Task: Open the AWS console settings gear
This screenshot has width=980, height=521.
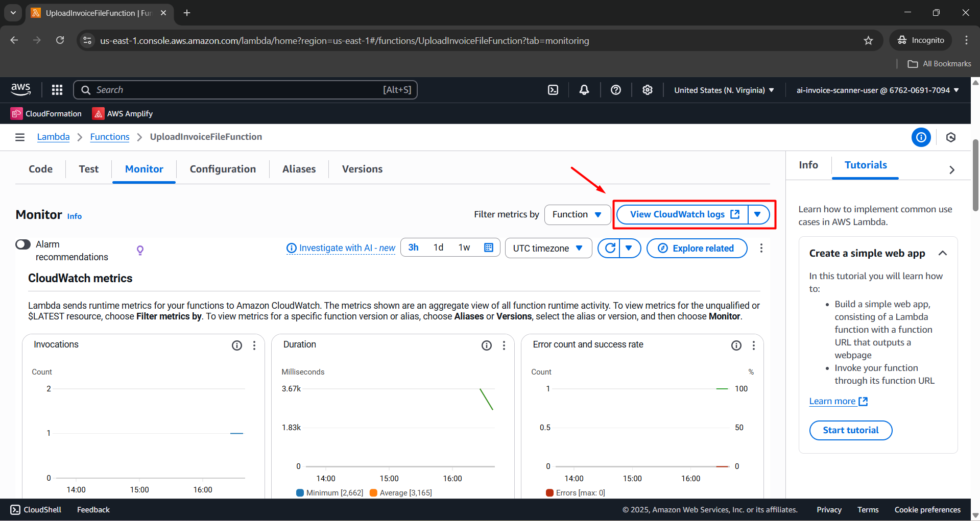Action: pos(647,89)
